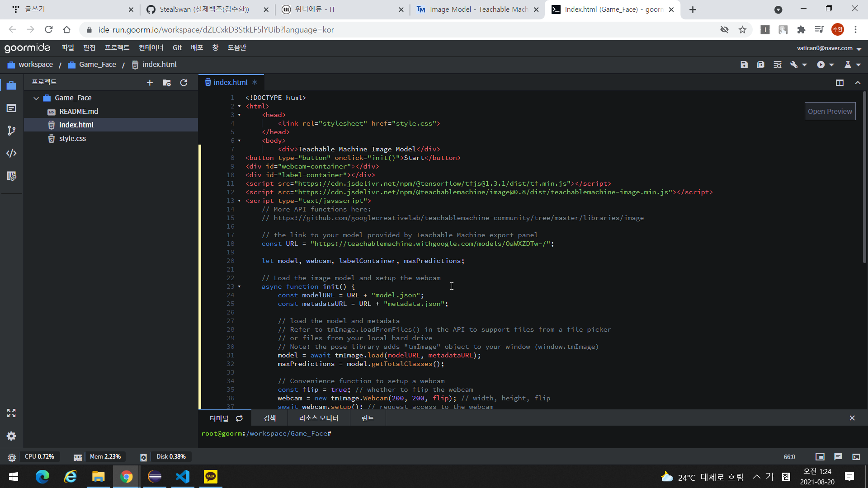Open the settings gear in left sidebar
The image size is (868, 488).
point(11,436)
